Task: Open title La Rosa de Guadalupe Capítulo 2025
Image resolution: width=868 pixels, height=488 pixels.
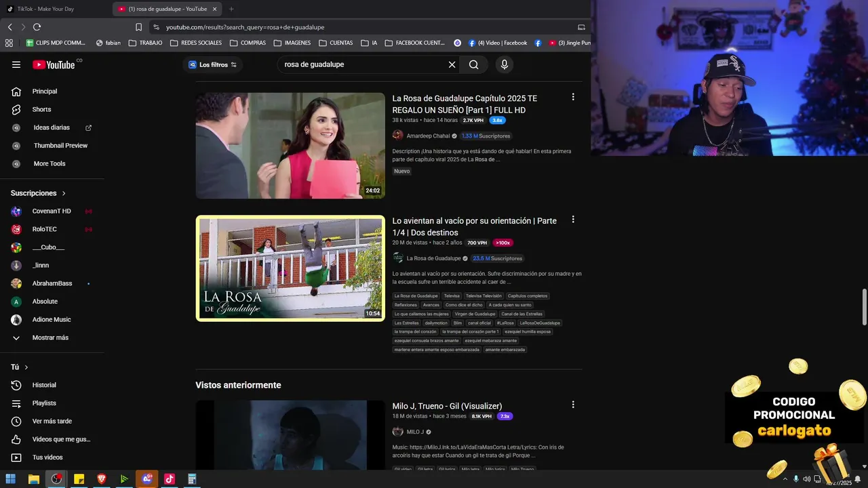Action: pyautogui.click(x=465, y=104)
